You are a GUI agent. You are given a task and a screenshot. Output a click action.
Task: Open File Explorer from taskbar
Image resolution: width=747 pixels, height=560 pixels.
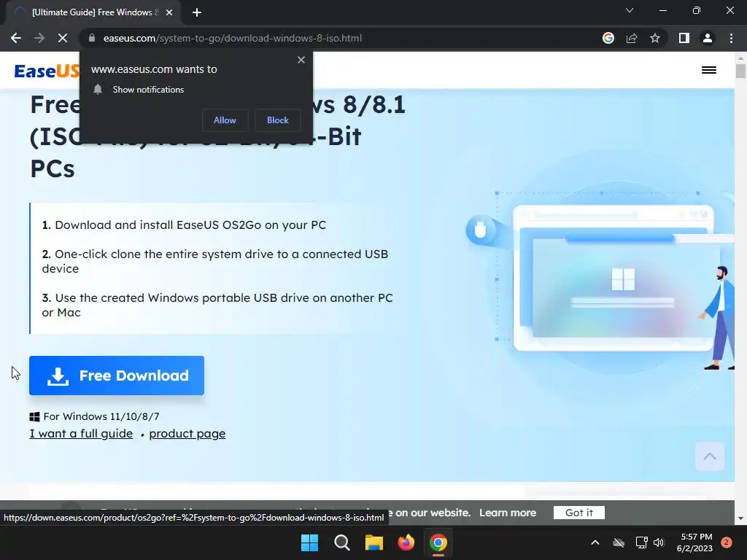click(374, 542)
